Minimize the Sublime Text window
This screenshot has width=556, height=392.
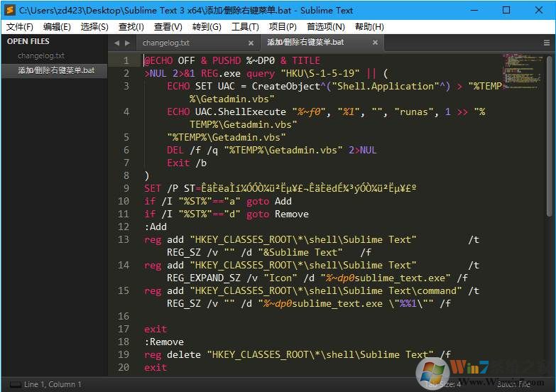[474, 10]
